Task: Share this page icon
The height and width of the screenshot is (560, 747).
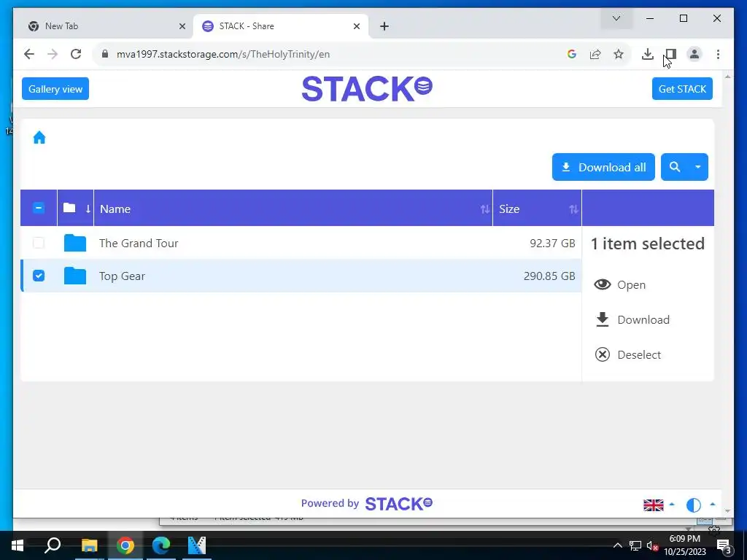Action: point(595,54)
